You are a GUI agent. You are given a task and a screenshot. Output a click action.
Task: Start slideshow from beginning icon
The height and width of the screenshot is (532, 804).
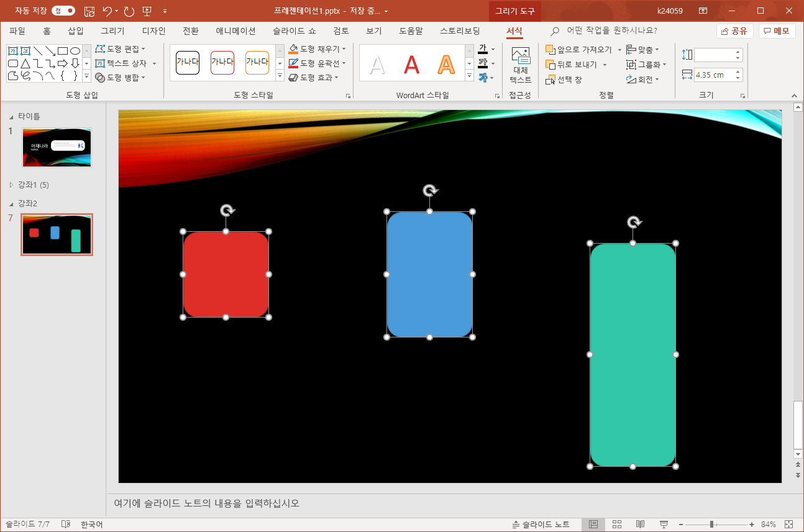click(147, 11)
